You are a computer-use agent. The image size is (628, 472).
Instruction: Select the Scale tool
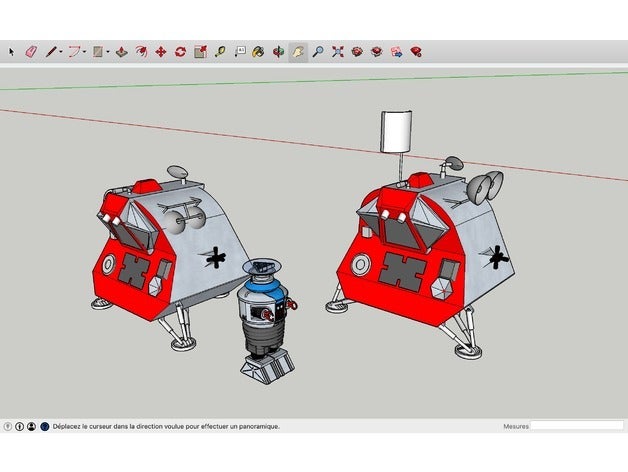pos(200,52)
